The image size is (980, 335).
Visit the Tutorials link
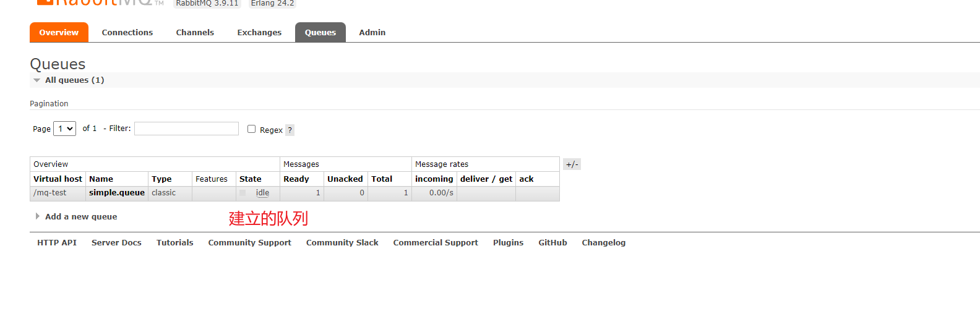174,243
